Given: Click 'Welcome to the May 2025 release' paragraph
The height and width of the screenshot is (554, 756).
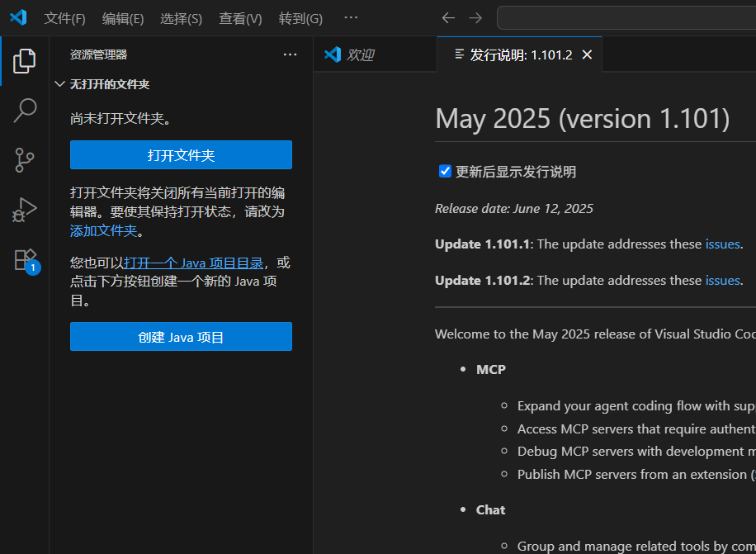Looking at the screenshot, I should (595, 334).
